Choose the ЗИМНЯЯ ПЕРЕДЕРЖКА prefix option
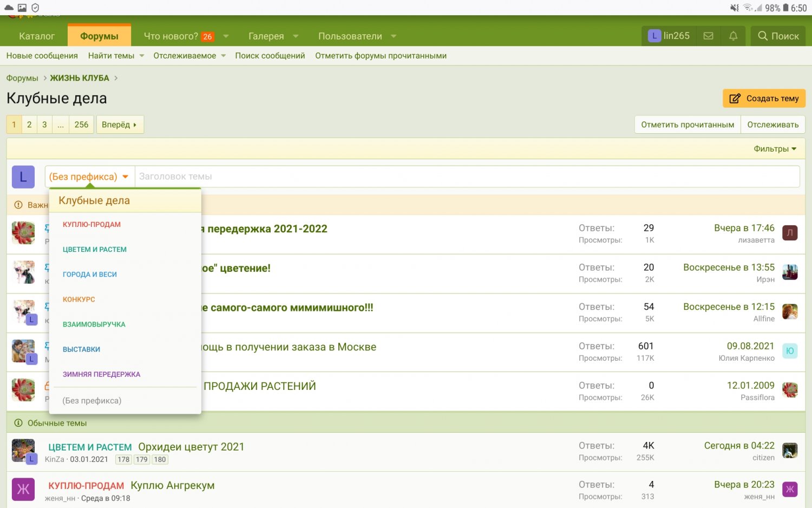 pos(101,374)
